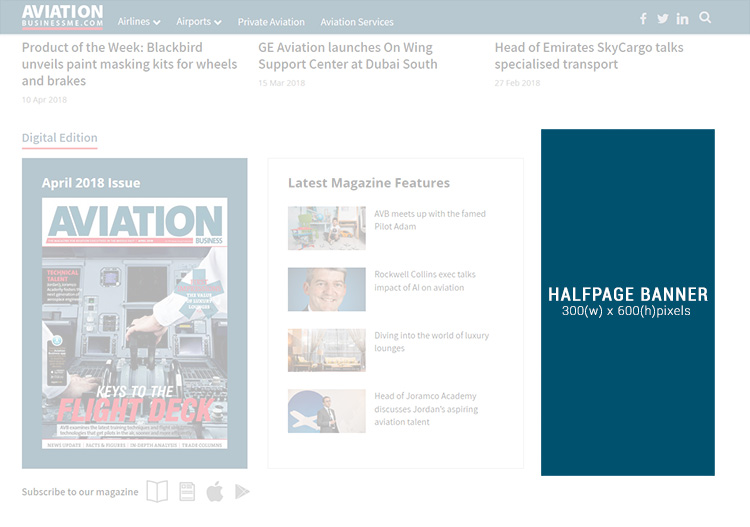Click the Latest Magazine Features heading
Viewport: 750px width, 527px height.
pyautogui.click(x=369, y=183)
